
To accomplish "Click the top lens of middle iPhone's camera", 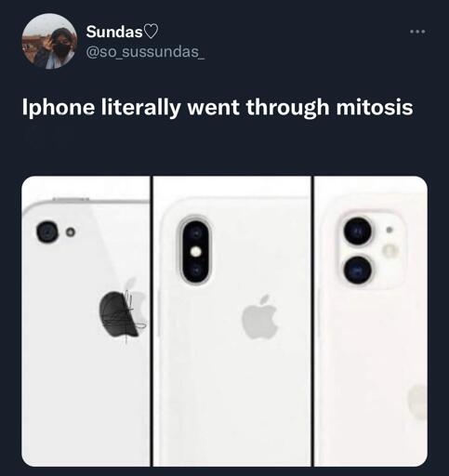I will coord(195,232).
